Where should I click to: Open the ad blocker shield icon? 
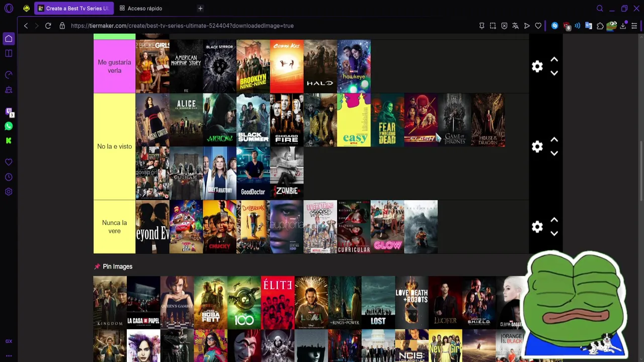(504, 26)
